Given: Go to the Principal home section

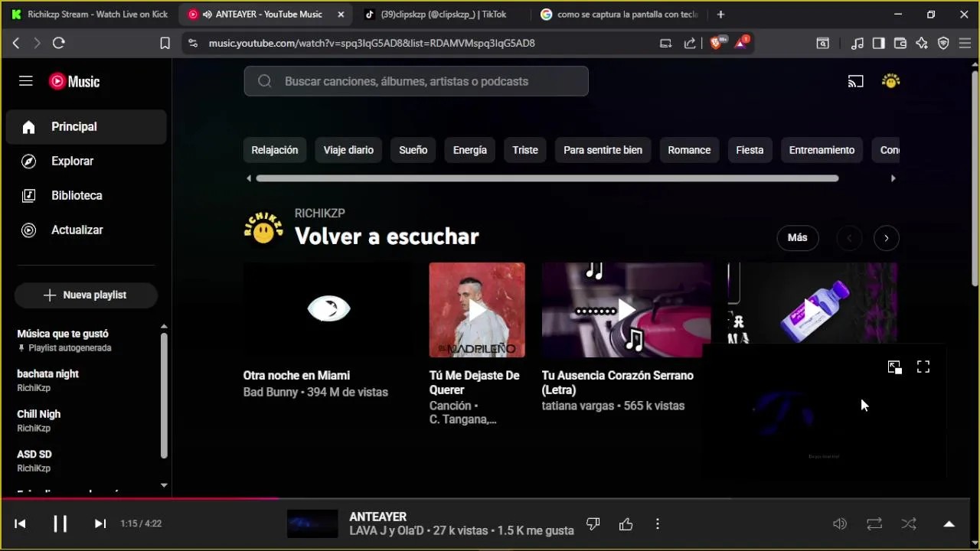Looking at the screenshot, I should tap(86, 127).
